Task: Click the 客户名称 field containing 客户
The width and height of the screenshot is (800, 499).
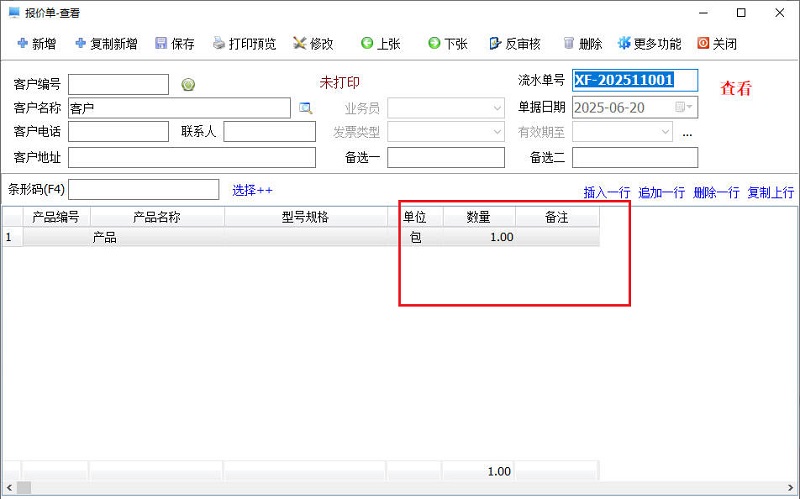Action: [179, 108]
